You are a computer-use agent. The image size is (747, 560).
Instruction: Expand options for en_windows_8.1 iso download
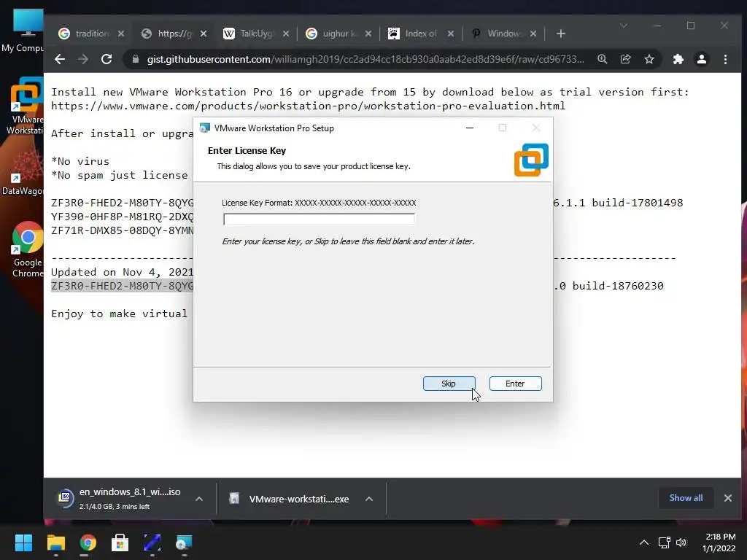point(199,499)
